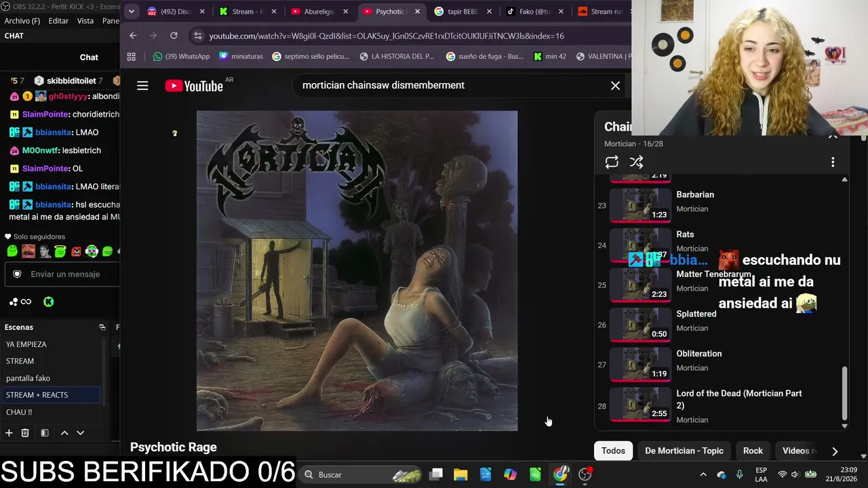Image resolution: width=868 pixels, height=488 pixels.
Task: Select the Rock filter chip
Action: [x=753, y=451]
